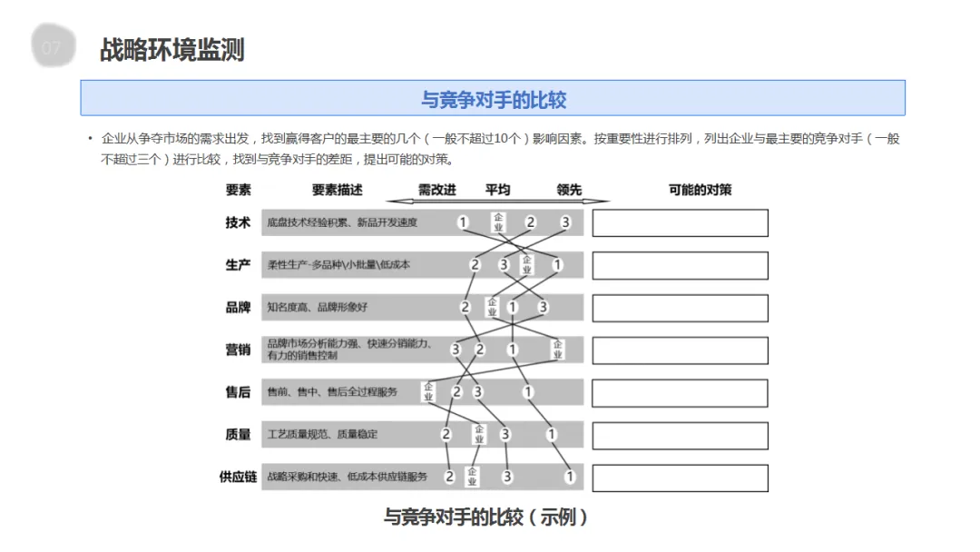This screenshot has height=552, width=980.
Task: Click competitor circle 1 in 营销 row
Action: pyautogui.click(x=513, y=350)
